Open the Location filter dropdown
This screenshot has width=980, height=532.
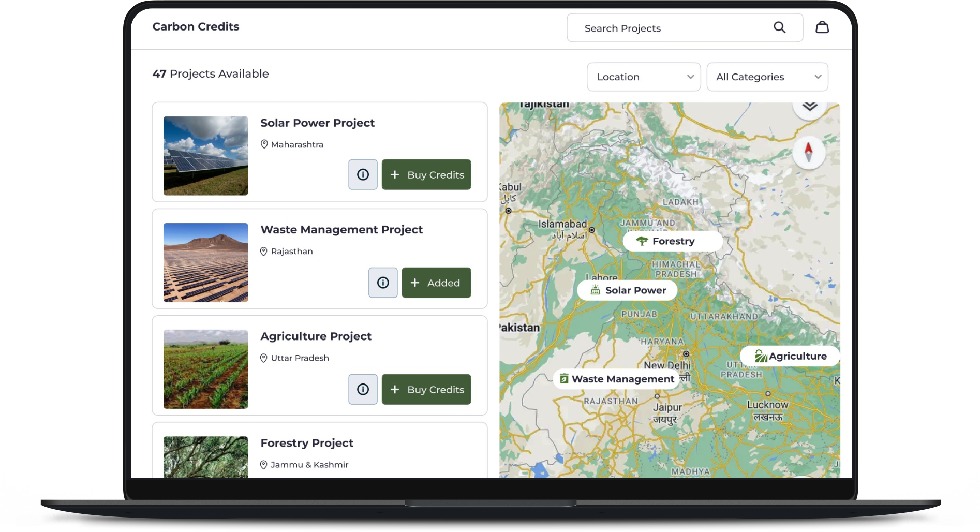[643, 77]
